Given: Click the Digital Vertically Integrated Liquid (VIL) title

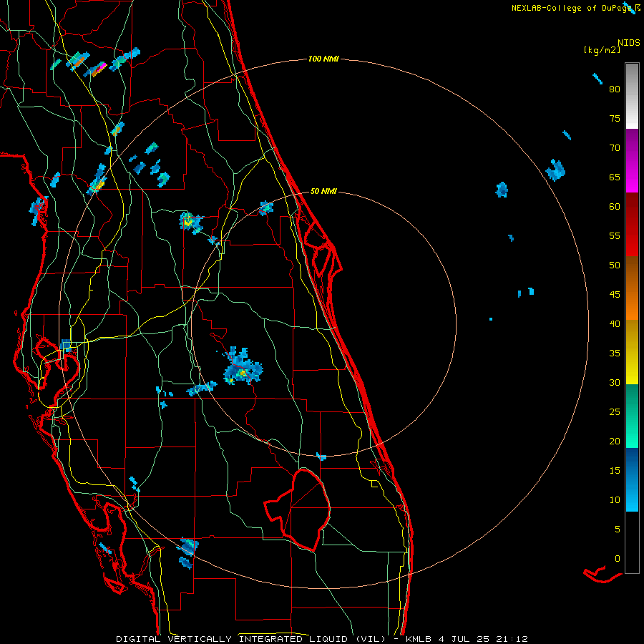Looking at the screenshot, I should click(x=251, y=639).
